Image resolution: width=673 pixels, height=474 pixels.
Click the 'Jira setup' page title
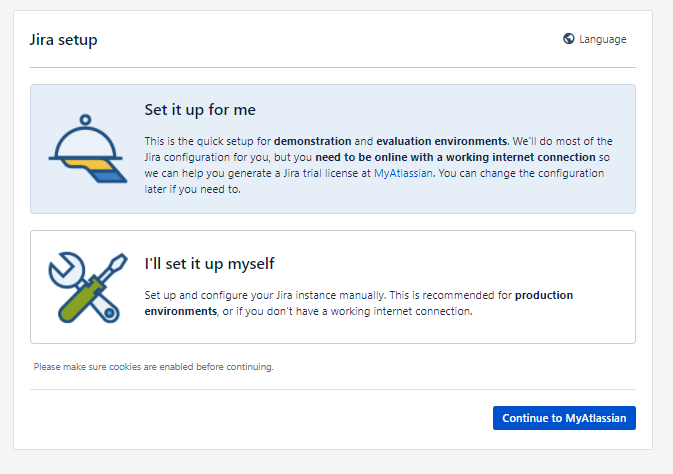coord(64,40)
